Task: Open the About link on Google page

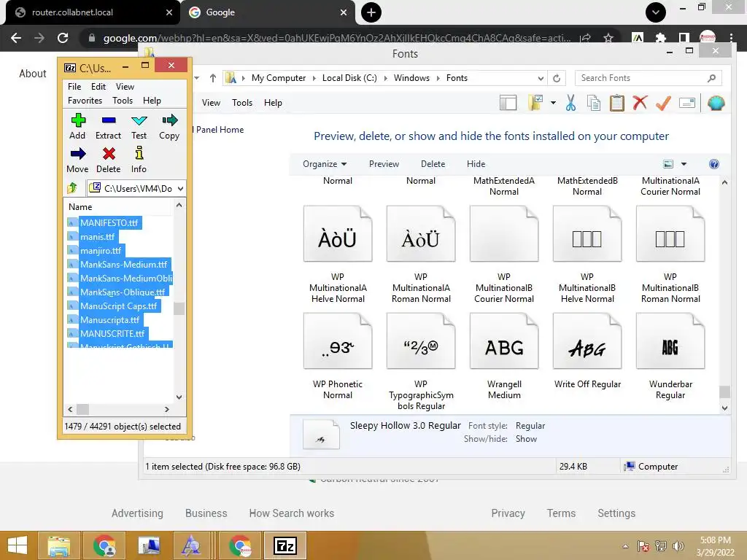Action: pyautogui.click(x=33, y=74)
